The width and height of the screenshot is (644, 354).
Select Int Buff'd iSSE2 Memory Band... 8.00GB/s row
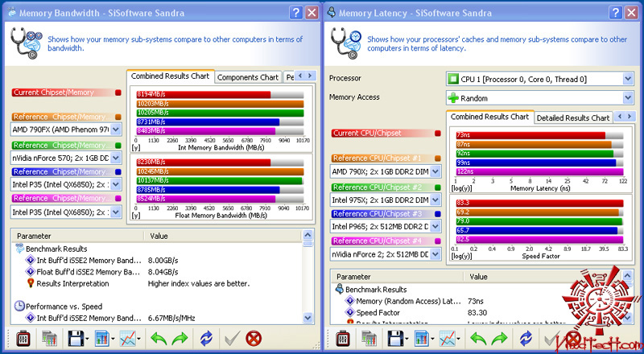[x=158, y=261]
